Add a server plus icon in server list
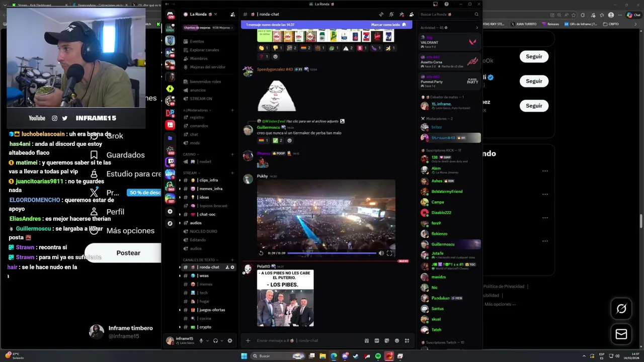Screen dimensions: 644x362 point(170,212)
